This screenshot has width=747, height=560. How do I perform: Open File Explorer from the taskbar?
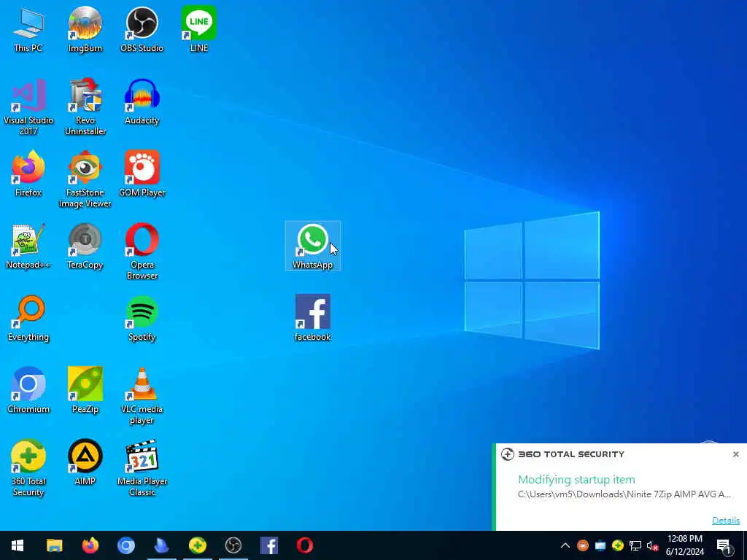[x=54, y=545]
